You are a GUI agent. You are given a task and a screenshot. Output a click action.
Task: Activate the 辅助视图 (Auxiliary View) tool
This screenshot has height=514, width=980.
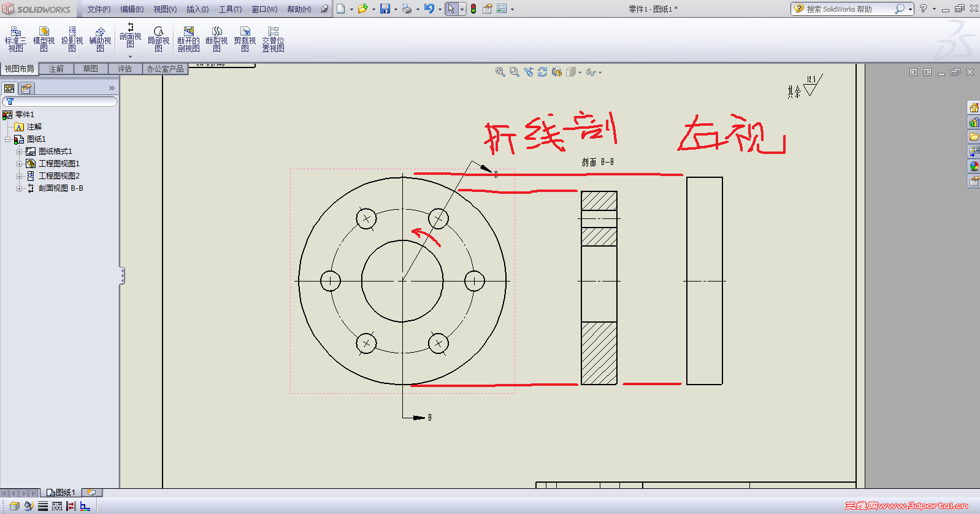(x=100, y=39)
